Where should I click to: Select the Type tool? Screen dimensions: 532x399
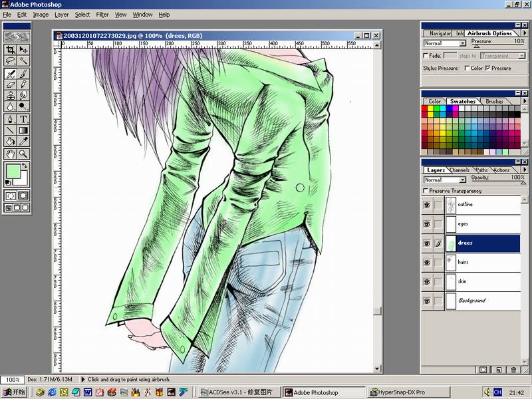pos(23,119)
